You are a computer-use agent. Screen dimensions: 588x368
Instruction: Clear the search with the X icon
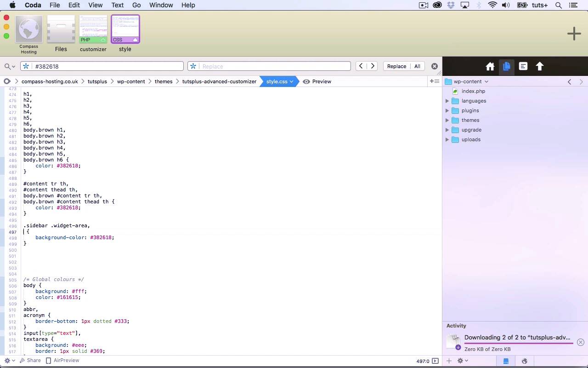(434, 66)
